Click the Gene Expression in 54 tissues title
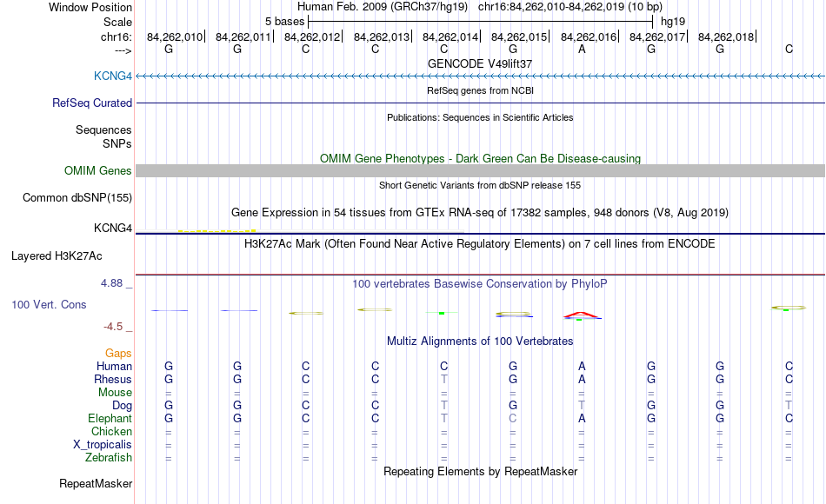Viewport: 826px width, 504px height. click(480, 213)
